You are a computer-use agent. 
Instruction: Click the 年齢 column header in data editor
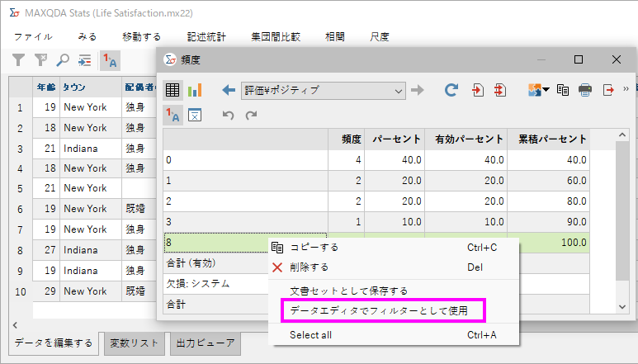pos(46,87)
